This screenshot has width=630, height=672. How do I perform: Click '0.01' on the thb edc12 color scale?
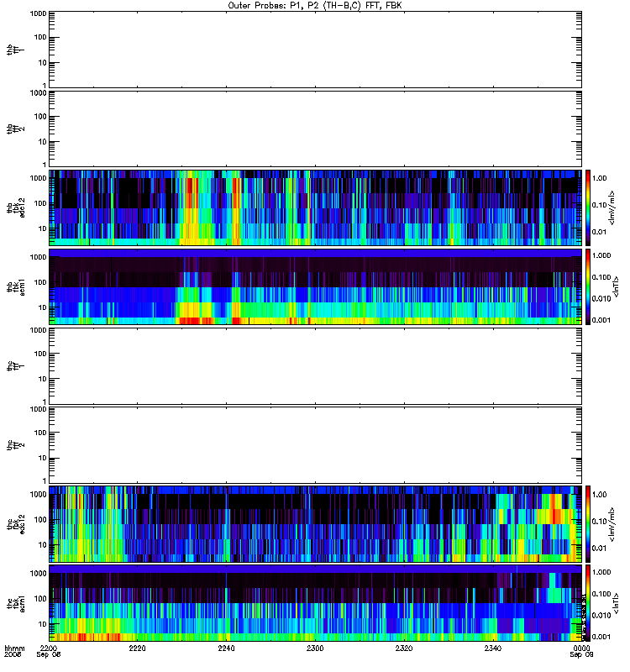coord(600,232)
